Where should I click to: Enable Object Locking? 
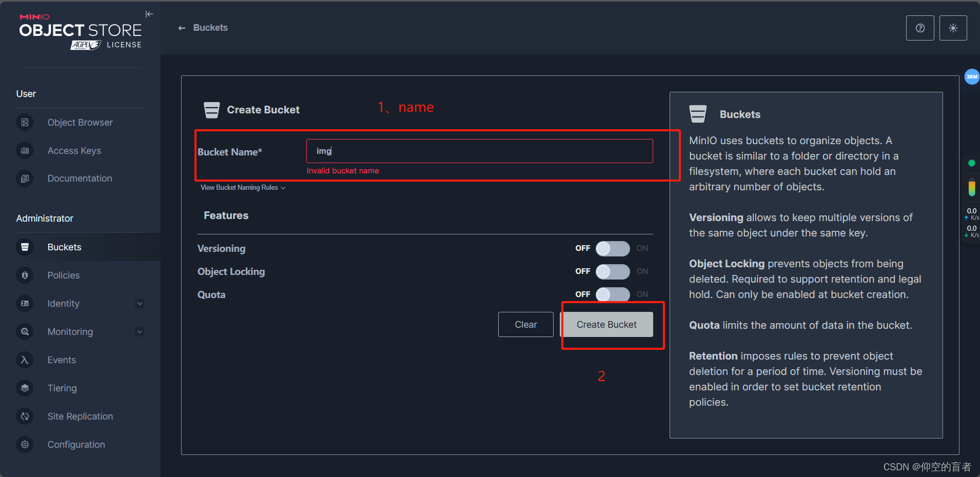(613, 271)
